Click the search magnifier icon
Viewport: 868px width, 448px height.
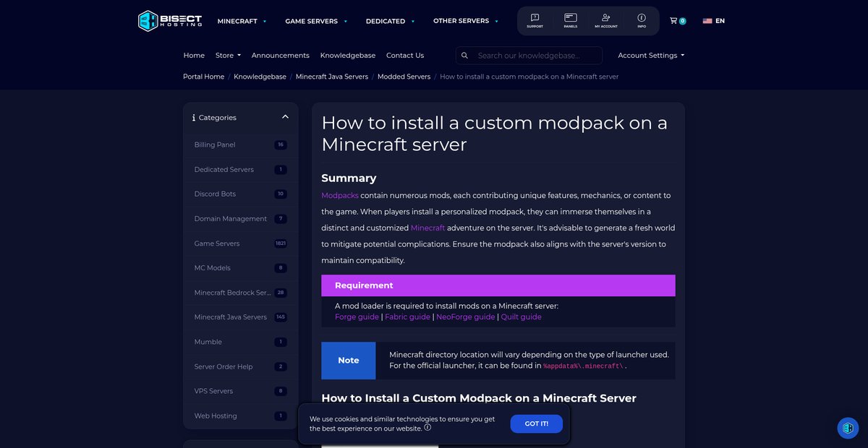click(x=464, y=56)
